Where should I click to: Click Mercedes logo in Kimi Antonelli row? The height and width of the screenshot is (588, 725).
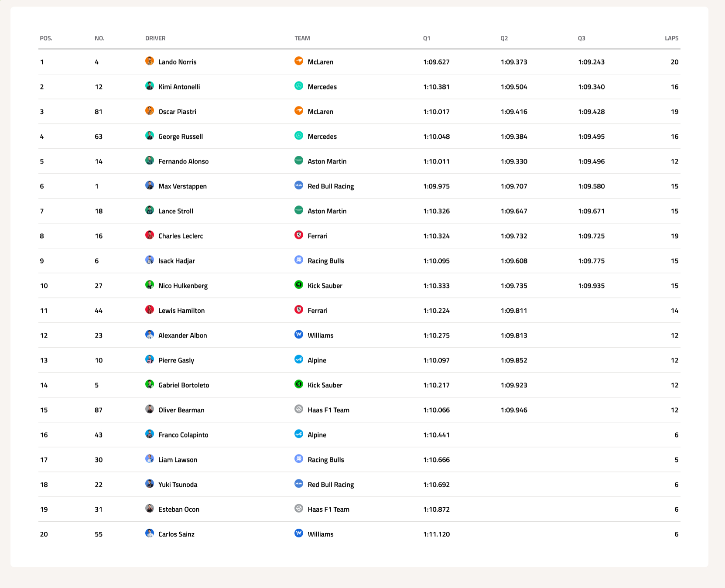(x=299, y=86)
